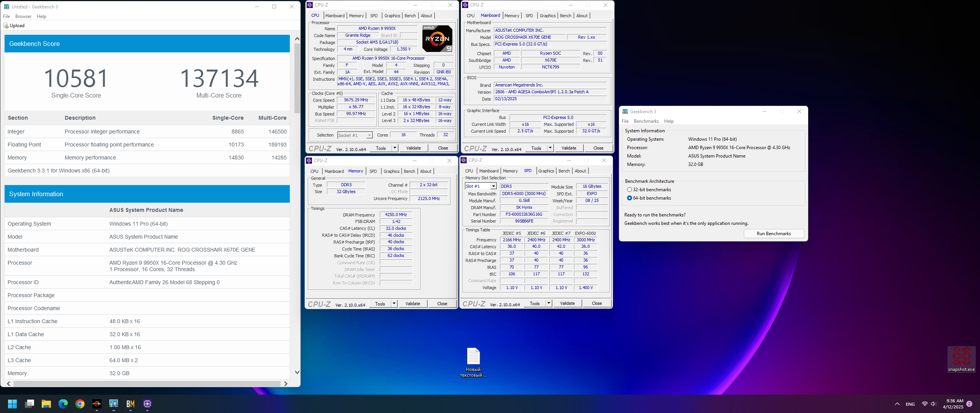Click the Untitled Geekbench window title icon
The width and height of the screenshot is (980, 413).
6,7
